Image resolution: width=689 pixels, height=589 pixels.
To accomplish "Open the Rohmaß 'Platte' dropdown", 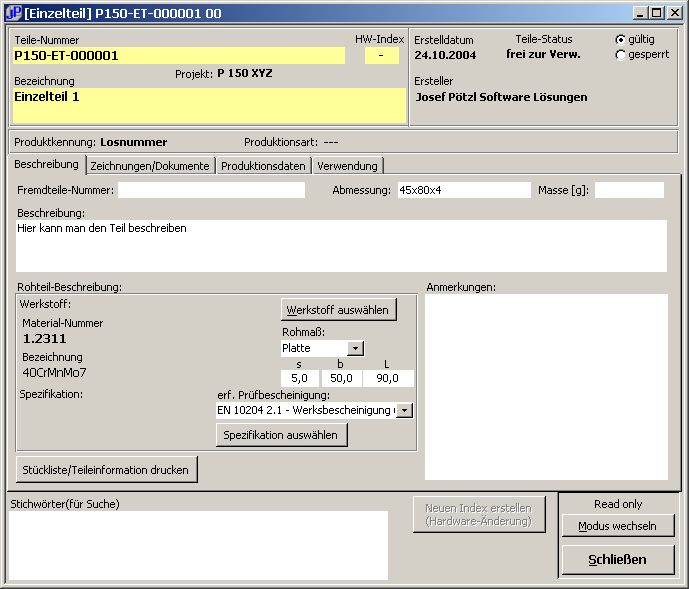I will tap(356, 348).
